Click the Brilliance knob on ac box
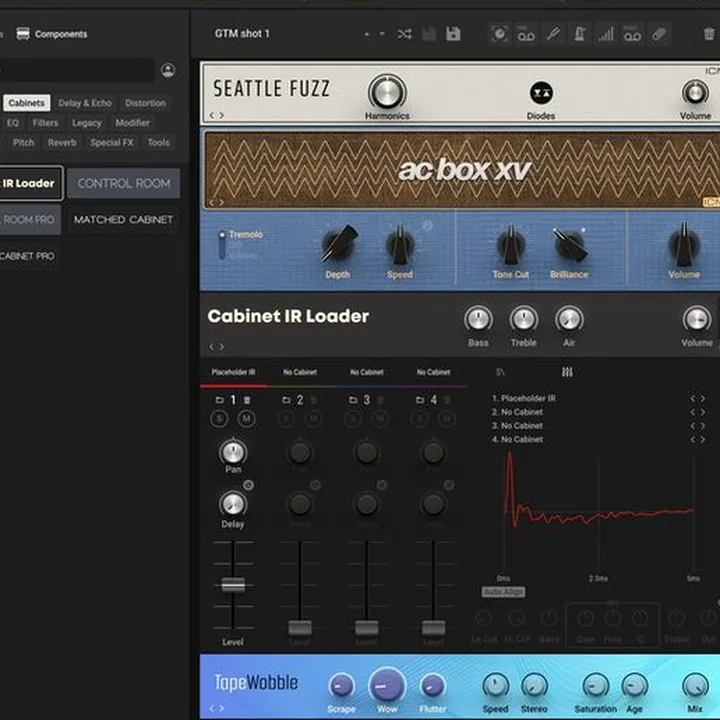 [x=569, y=245]
